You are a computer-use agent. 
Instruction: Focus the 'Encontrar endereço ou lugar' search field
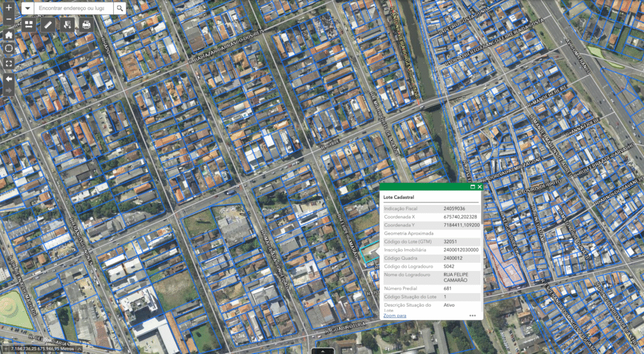click(74, 8)
